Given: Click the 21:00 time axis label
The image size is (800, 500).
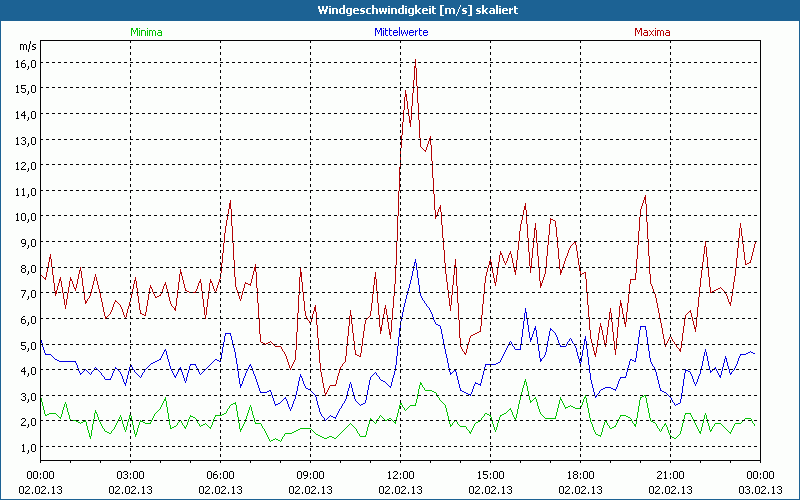Looking at the screenshot, I should point(670,474).
